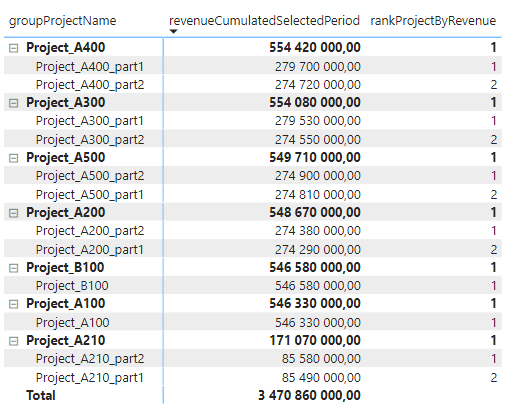Click rank value 2 for Project_A210_part1
517x411 pixels.
[494, 378]
